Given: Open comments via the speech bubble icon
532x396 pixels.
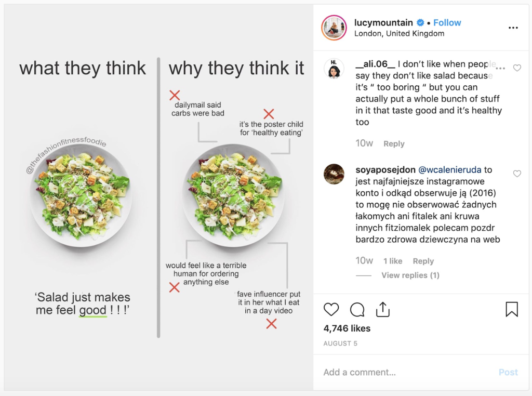Looking at the screenshot, I should [x=357, y=309].
